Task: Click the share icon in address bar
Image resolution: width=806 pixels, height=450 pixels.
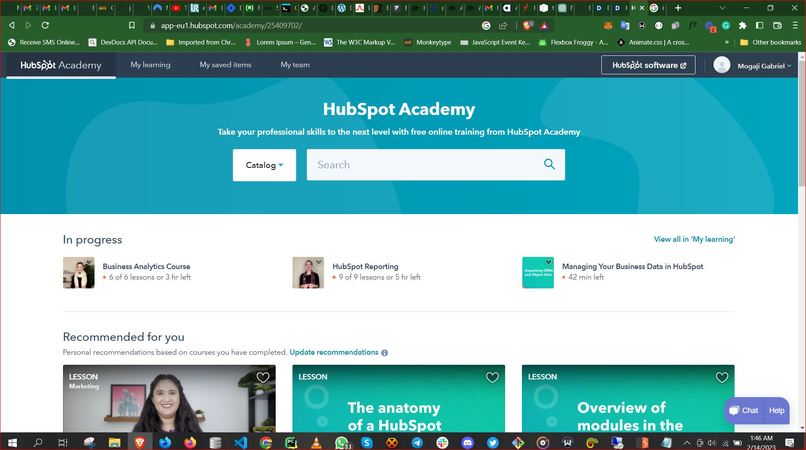Action: point(503,25)
